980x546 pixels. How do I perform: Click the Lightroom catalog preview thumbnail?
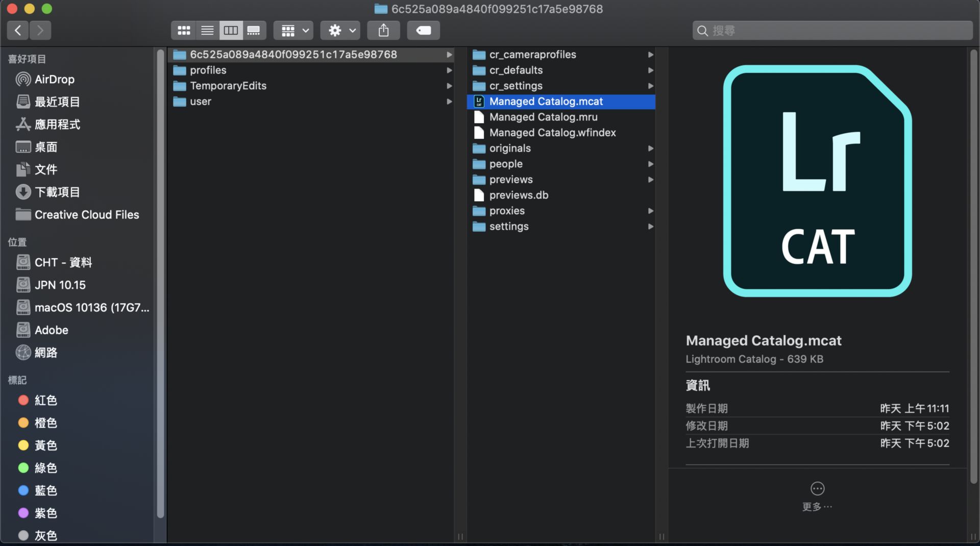(817, 181)
